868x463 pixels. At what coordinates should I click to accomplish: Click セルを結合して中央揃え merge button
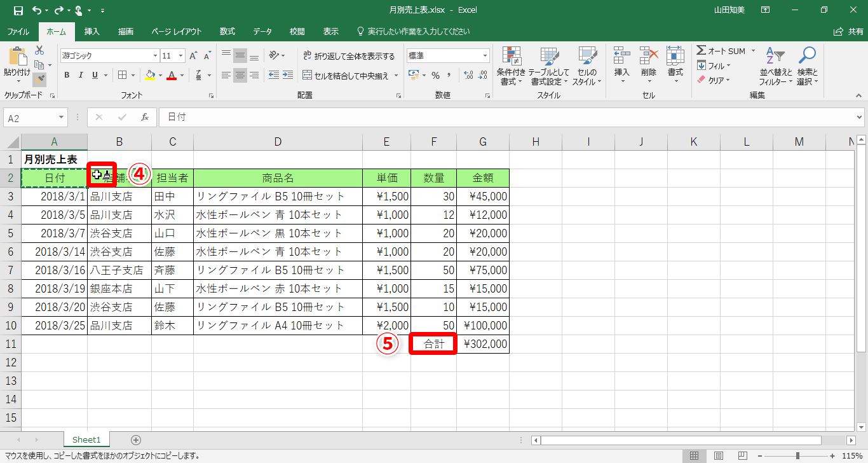click(x=346, y=76)
